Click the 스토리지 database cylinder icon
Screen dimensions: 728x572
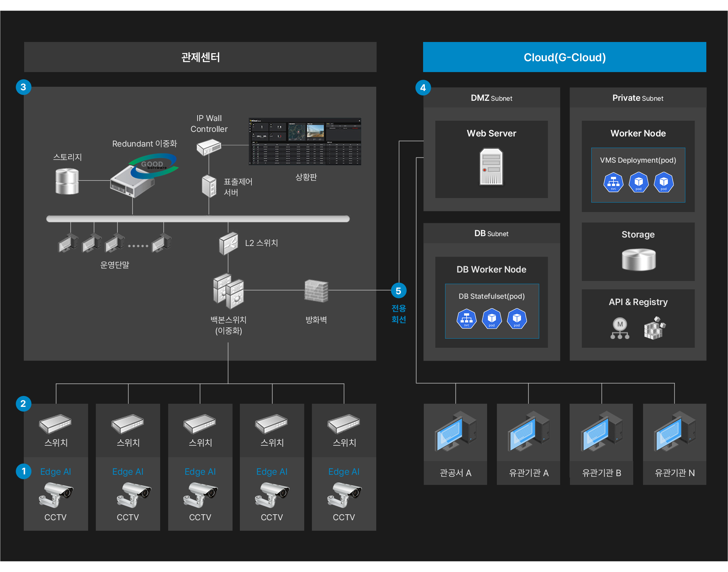(67, 181)
